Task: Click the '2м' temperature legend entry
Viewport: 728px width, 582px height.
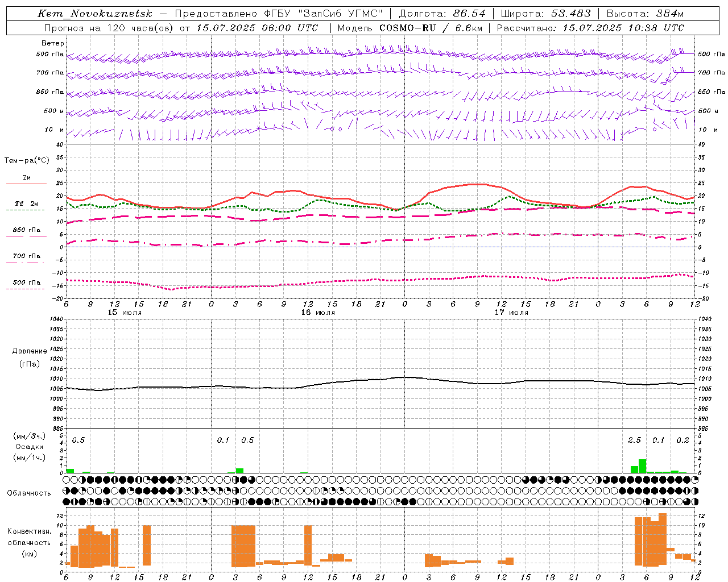Action: pyautogui.click(x=27, y=178)
